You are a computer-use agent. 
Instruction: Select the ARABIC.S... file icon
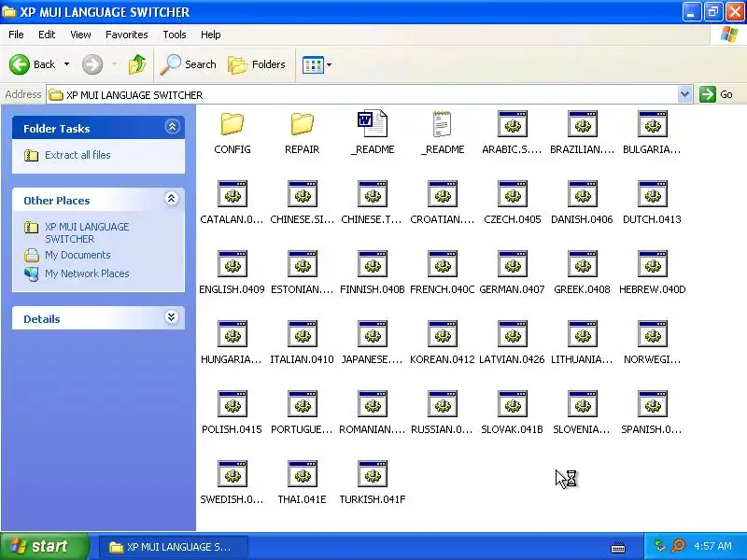tap(512, 124)
